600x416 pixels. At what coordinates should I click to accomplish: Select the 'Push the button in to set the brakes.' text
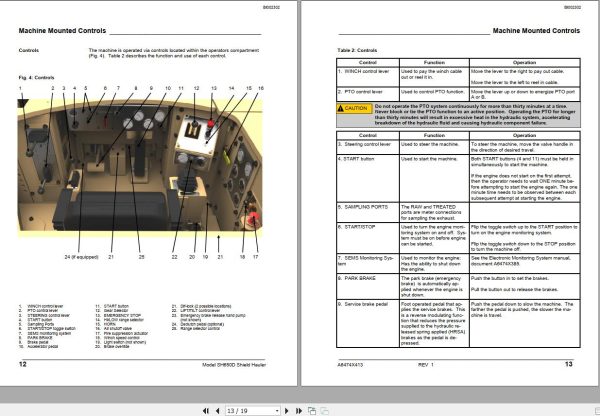[510, 278]
